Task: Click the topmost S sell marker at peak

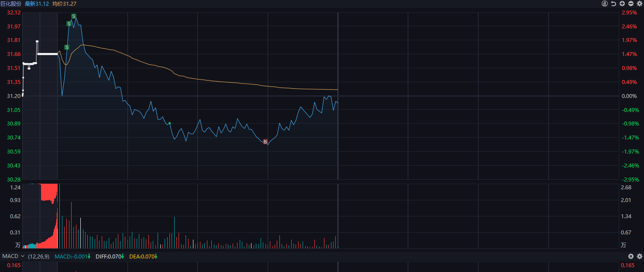Action: point(74,16)
